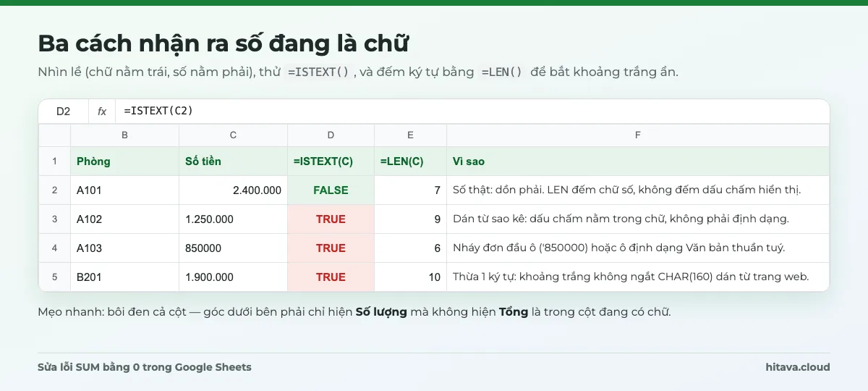The image size is (868, 391).
Task: Click the =LEN() code in the subtitle
Action: coord(502,72)
